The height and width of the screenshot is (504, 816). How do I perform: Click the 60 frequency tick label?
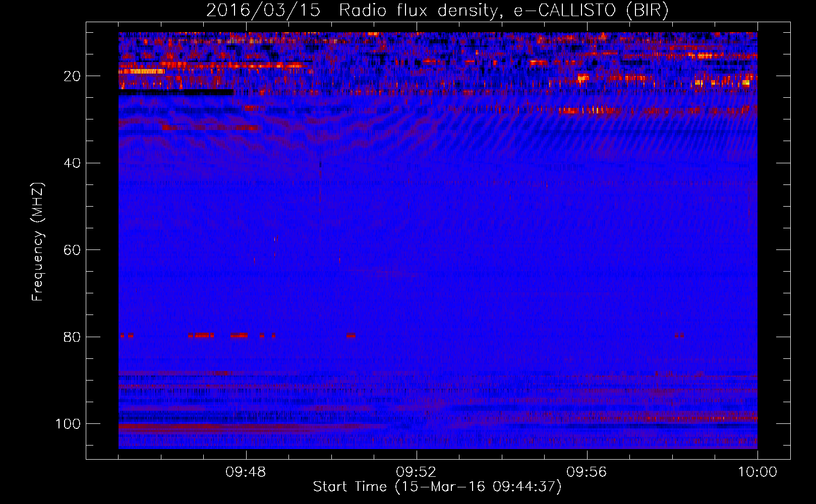tap(72, 250)
